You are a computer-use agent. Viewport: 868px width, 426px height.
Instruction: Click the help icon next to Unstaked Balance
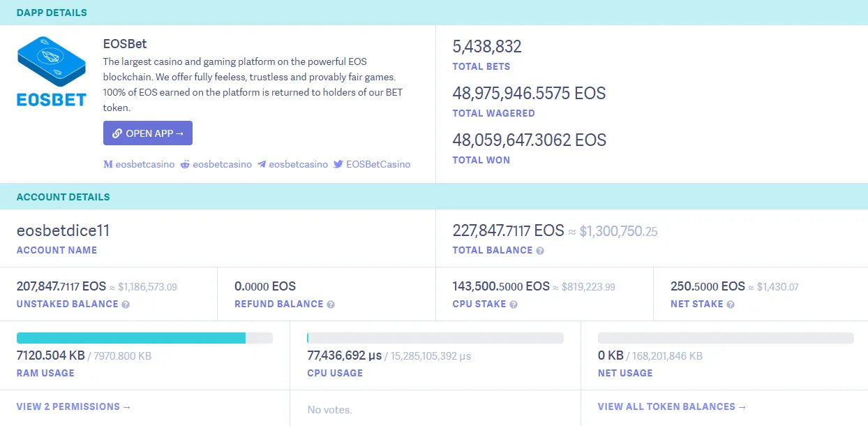pyautogui.click(x=126, y=304)
